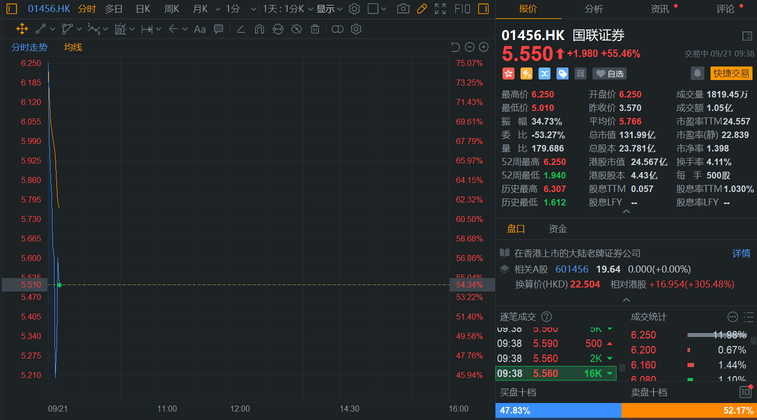Image resolution: width=757 pixels, height=420 pixels.
Task: Open F10 company info
Action: click(462, 9)
